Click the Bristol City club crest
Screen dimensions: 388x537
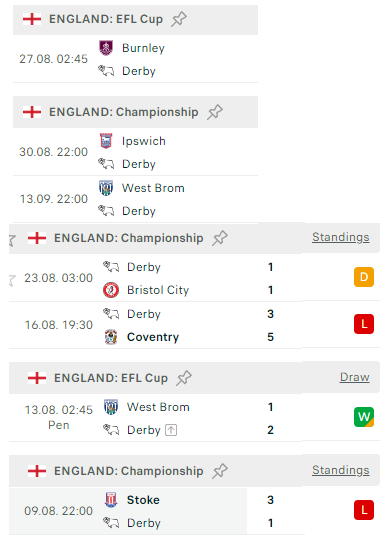pos(111,290)
